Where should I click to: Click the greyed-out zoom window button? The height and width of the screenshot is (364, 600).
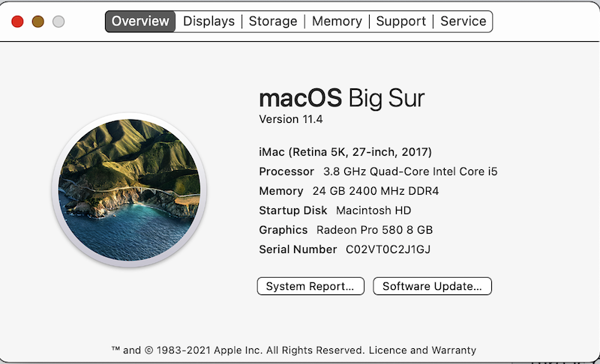[58, 22]
